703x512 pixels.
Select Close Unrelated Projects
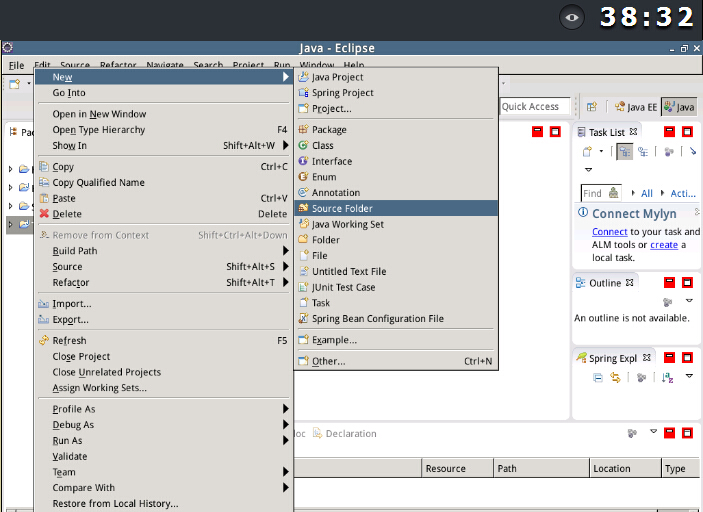tap(164, 372)
